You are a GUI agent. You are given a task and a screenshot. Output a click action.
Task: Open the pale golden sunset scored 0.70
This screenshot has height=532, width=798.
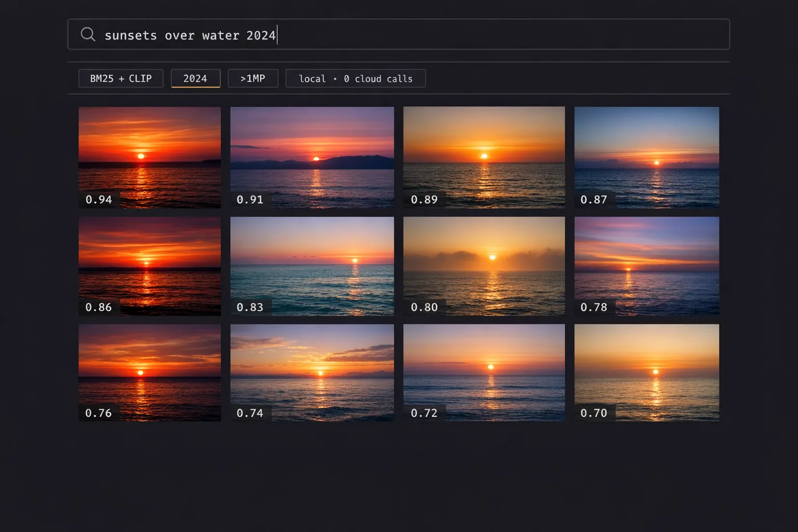(x=647, y=373)
